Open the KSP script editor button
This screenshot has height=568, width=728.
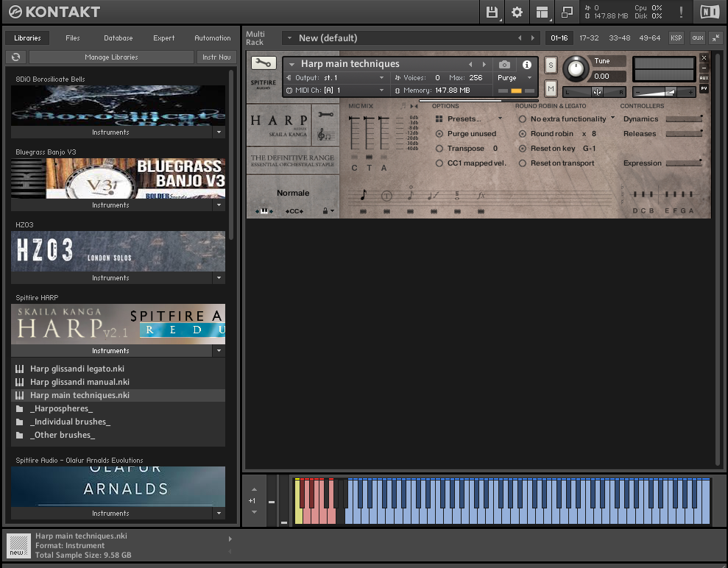pyautogui.click(x=676, y=38)
